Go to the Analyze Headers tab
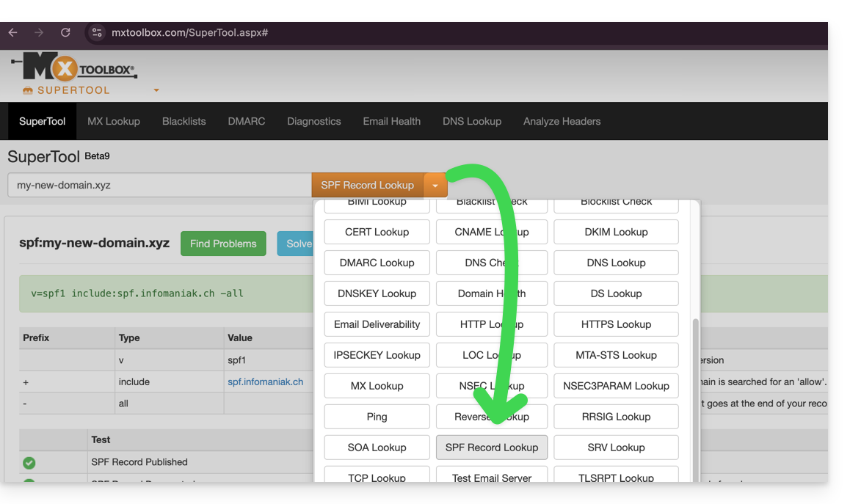Viewport: 850px width, 504px height. 562,121
